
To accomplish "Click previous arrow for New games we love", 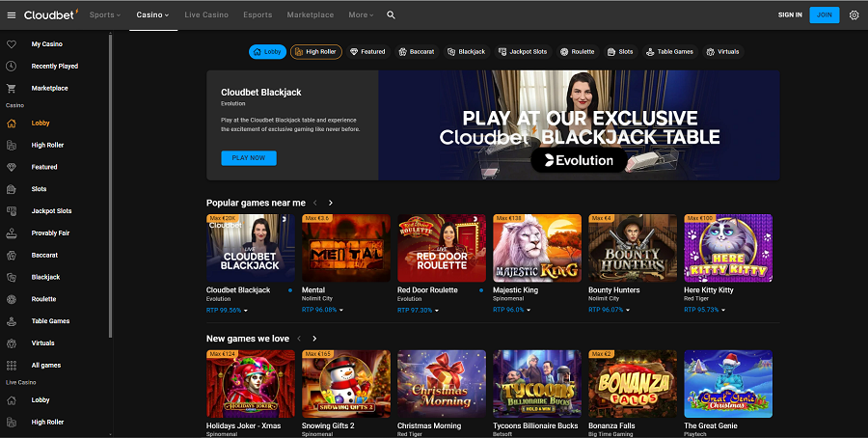I will point(299,339).
